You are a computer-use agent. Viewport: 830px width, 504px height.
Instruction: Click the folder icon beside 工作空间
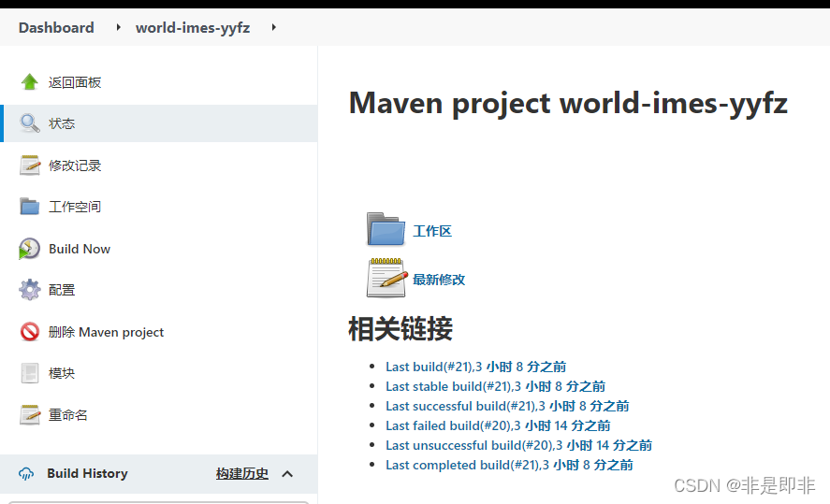click(30, 207)
